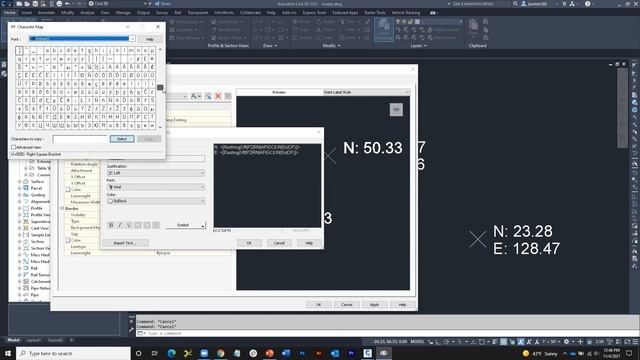Click the red X delete component icon
Screen dimensions: 640x360
click(x=218, y=96)
